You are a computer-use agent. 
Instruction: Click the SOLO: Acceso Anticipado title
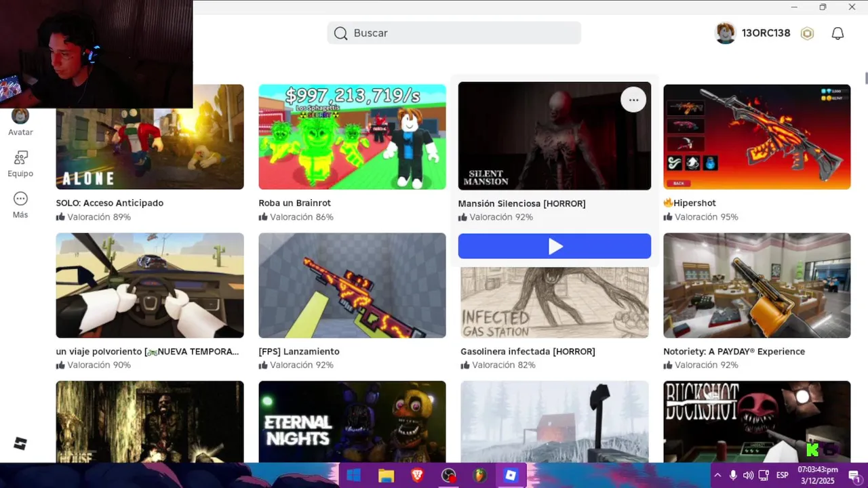[x=110, y=203]
